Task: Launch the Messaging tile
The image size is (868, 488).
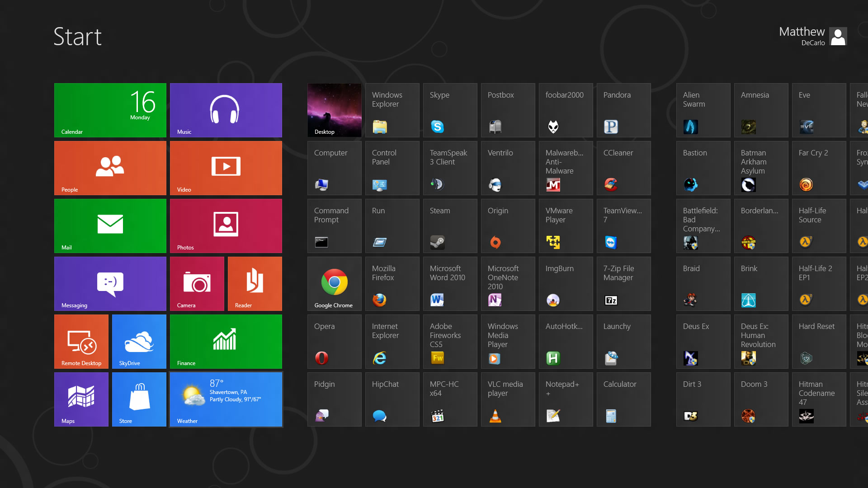Action: pyautogui.click(x=110, y=284)
